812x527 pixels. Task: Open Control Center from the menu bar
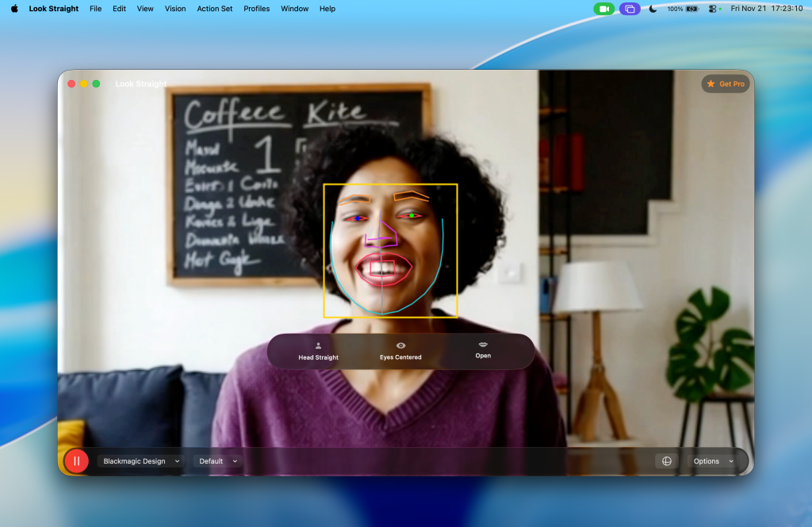[x=712, y=9]
